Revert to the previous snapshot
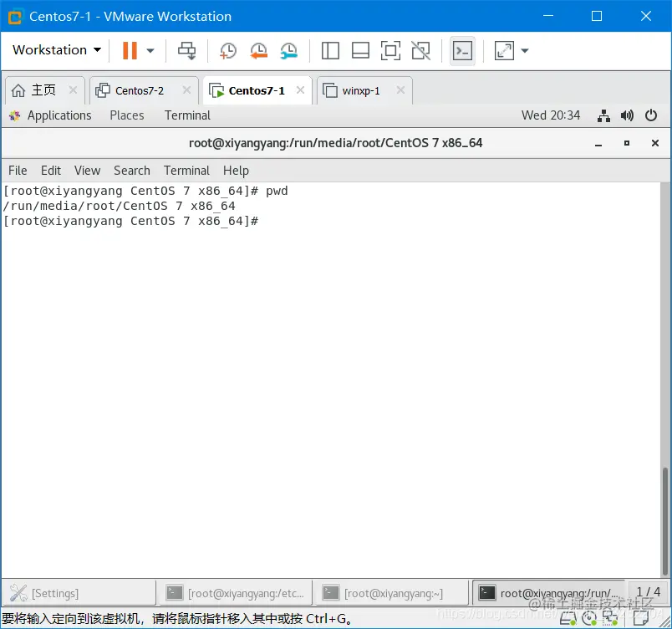672x629 pixels. [258, 50]
